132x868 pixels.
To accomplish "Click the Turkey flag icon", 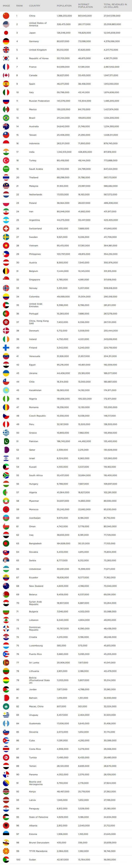I will click(6, 160).
